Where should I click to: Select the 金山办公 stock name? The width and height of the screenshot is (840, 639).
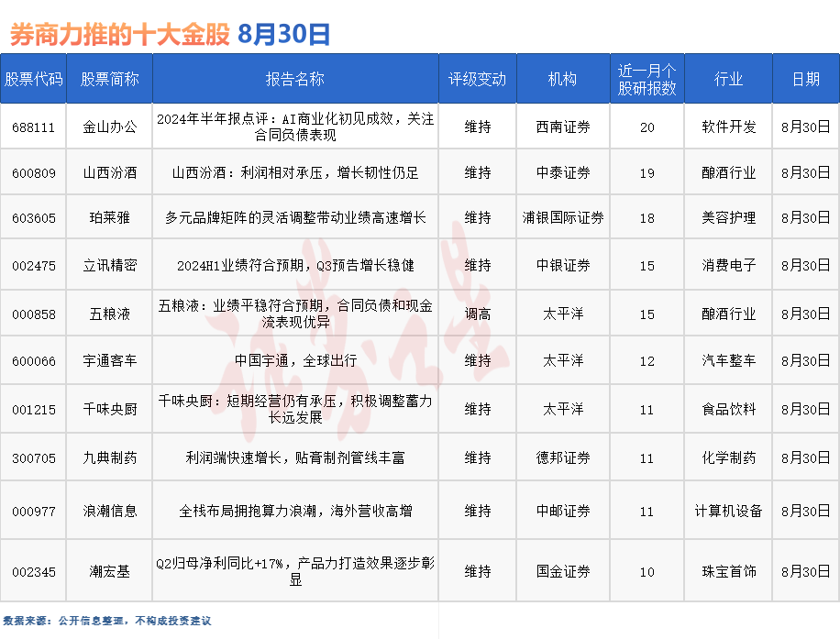pyautogui.click(x=109, y=127)
